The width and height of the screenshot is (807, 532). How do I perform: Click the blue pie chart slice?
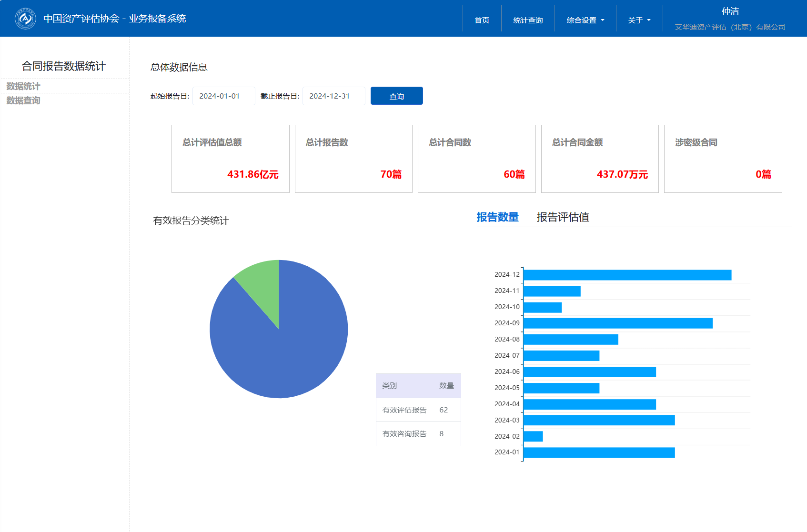click(x=281, y=352)
